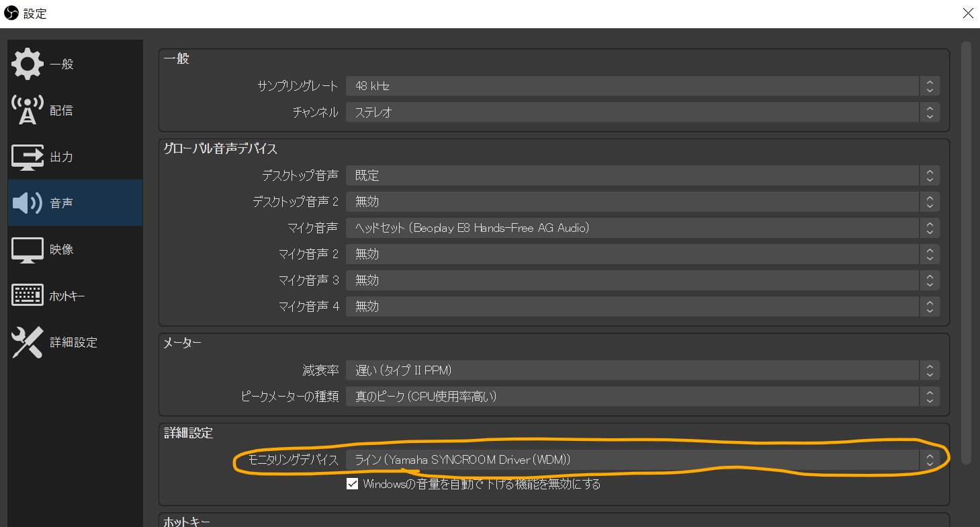Click the Hotkeys keyboard icon
The height and width of the screenshot is (527, 980).
27,295
